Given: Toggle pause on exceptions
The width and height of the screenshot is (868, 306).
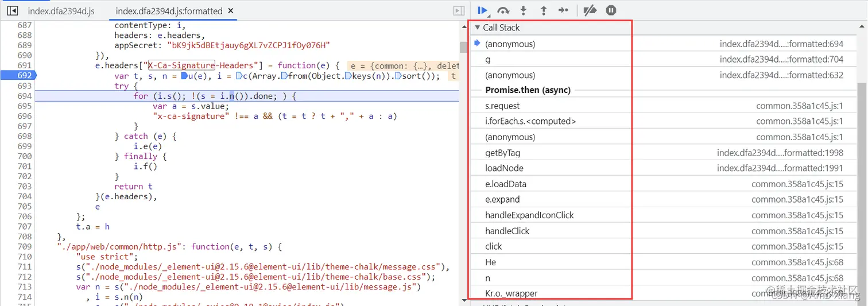Looking at the screenshot, I should click(611, 10).
